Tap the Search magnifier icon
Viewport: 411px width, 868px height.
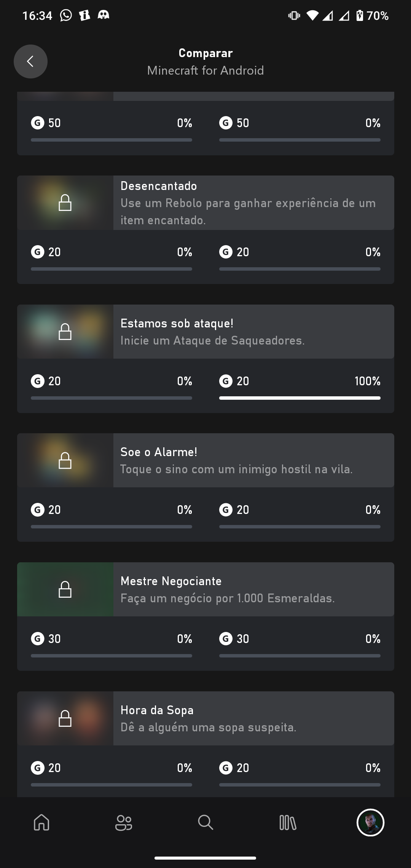pyautogui.click(x=205, y=822)
